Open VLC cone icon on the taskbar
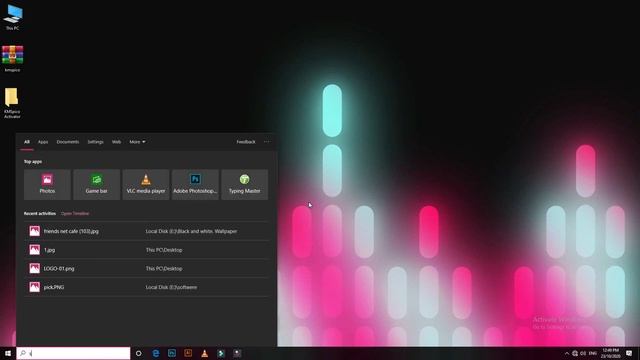The height and width of the screenshot is (360, 640). point(204,353)
